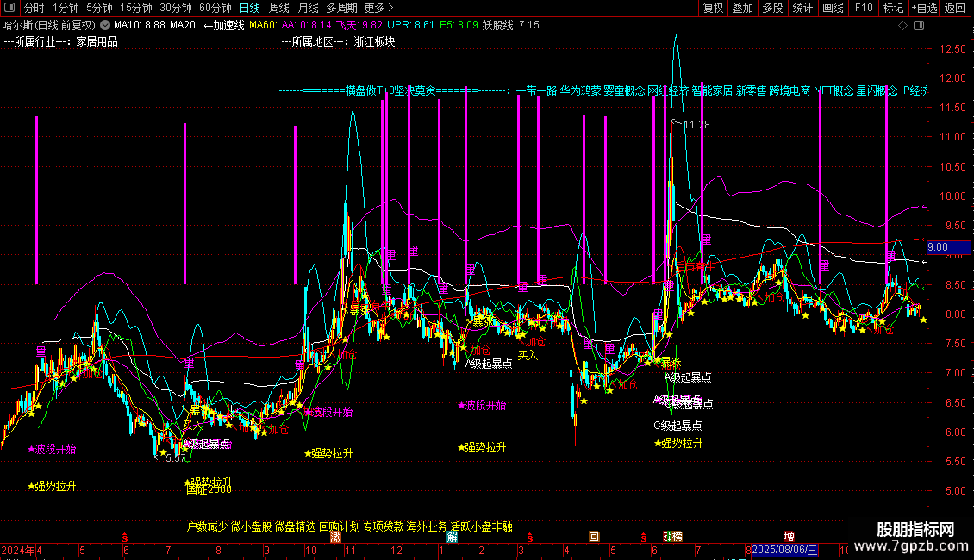974x560 pixels.
Task: Click the 回 event marker on the timeline
Action: [594, 537]
